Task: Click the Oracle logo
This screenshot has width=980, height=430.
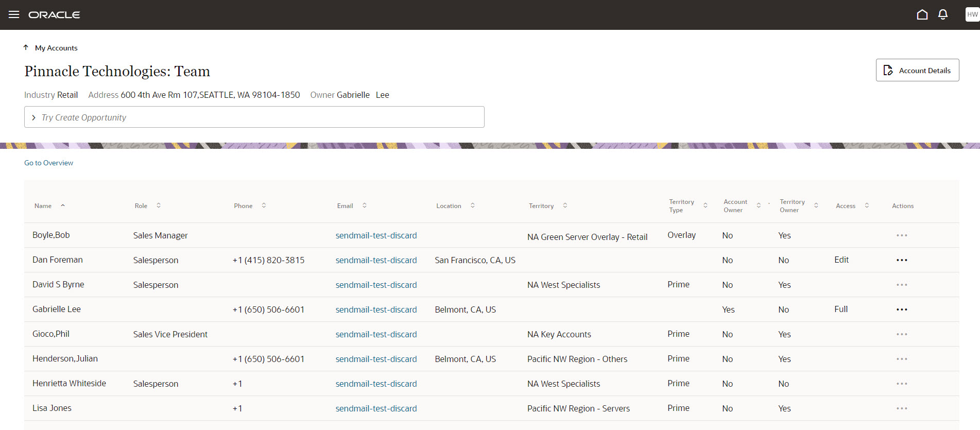Action: coord(54,15)
